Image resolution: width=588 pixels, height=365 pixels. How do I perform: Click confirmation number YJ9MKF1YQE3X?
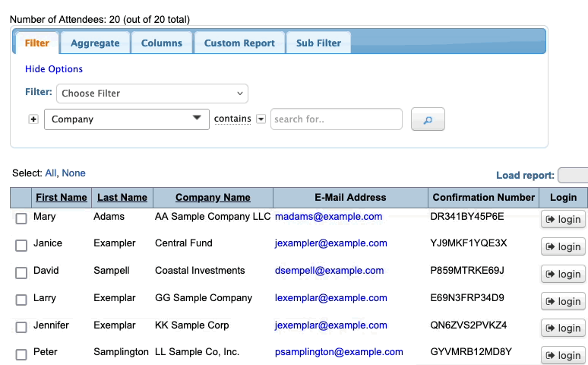point(469,243)
